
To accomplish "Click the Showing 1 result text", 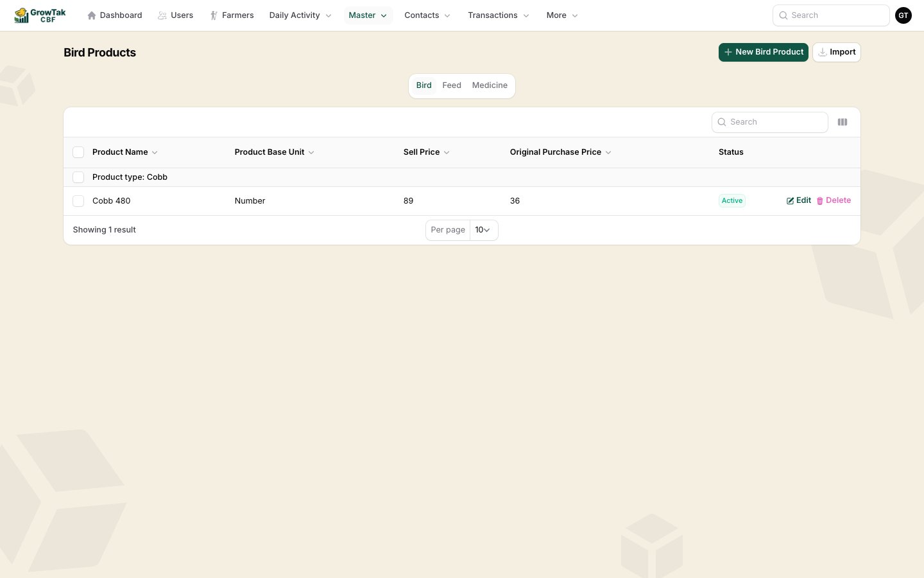I will (105, 230).
